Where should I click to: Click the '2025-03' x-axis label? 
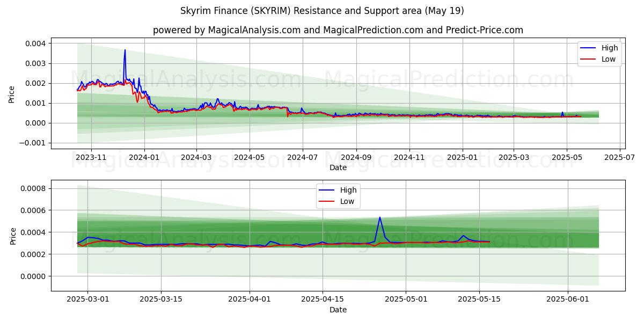(514, 158)
